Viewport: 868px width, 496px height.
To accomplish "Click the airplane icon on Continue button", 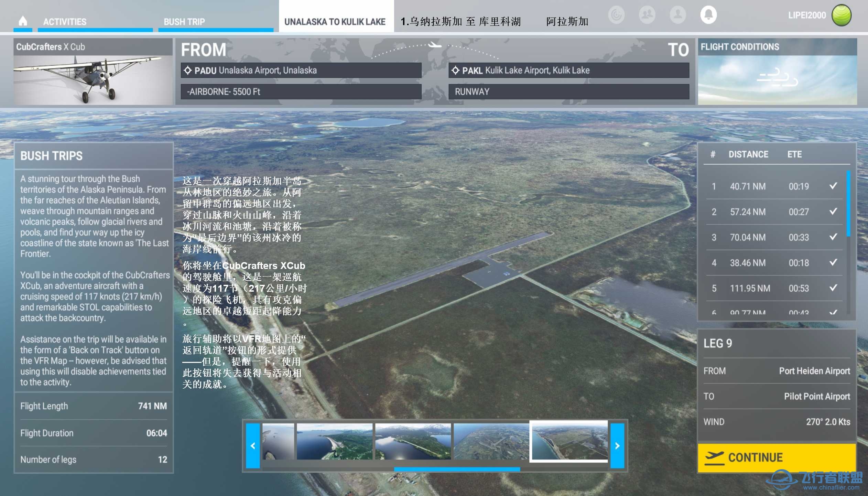I will tap(715, 458).
